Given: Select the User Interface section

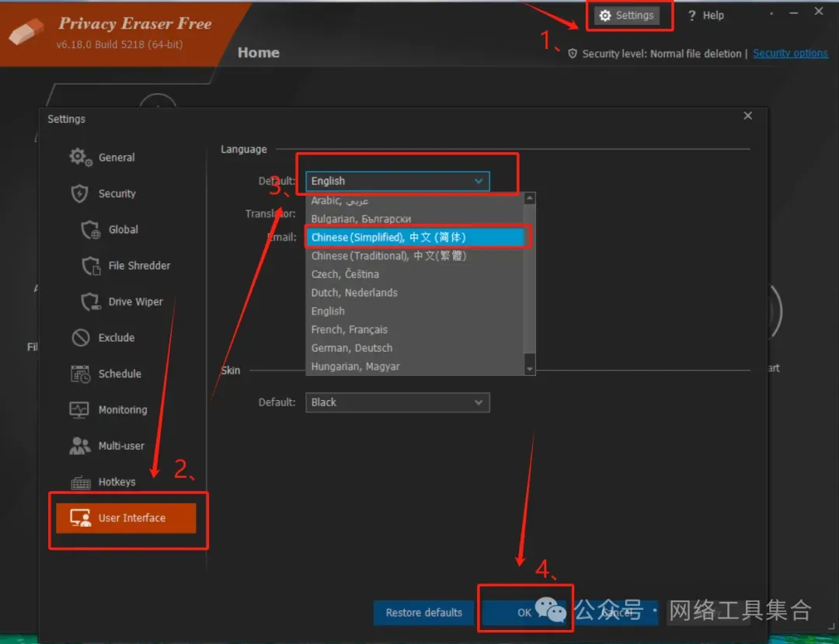Looking at the screenshot, I should click(x=126, y=518).
